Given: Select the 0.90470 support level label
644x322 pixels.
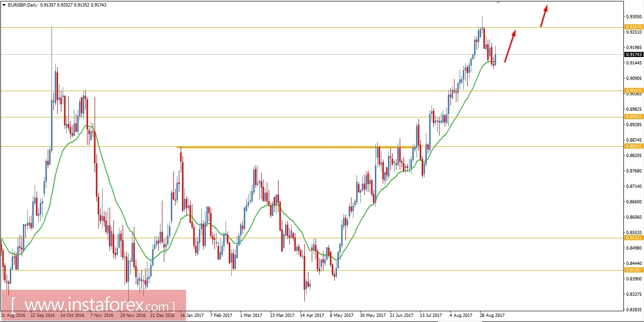Looking at the screenshot, I should coord(633,90).
